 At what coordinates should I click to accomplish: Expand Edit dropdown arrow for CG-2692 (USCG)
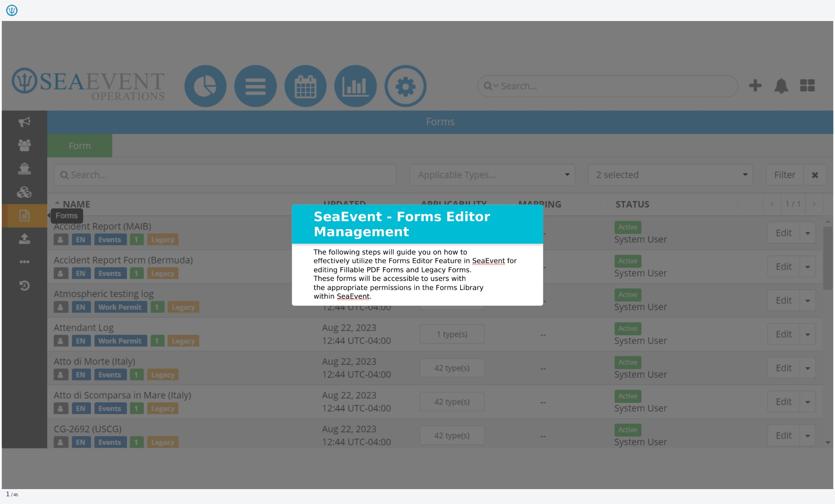(x=807, y=435)
